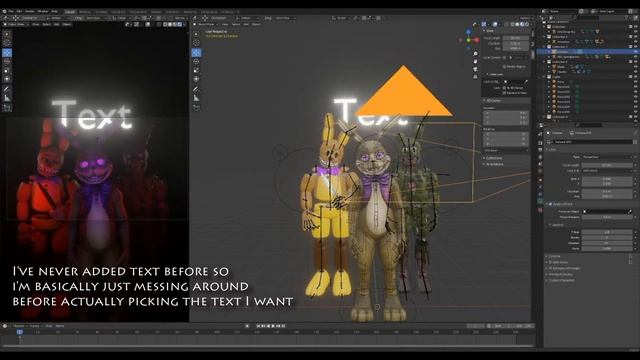Click the timeline play button
The width and height of the screenshot is (640, 360).
pos(273,326)
